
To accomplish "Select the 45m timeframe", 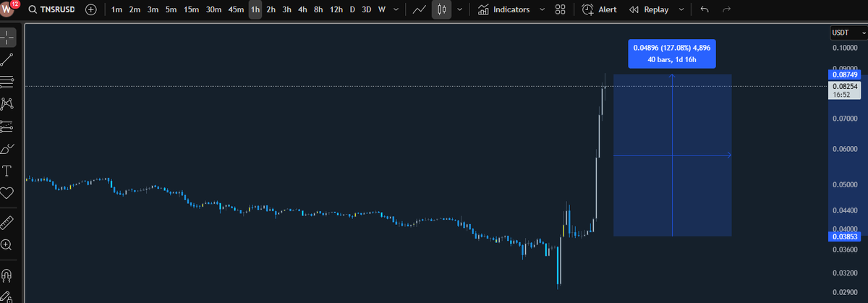I will [236, 10].
